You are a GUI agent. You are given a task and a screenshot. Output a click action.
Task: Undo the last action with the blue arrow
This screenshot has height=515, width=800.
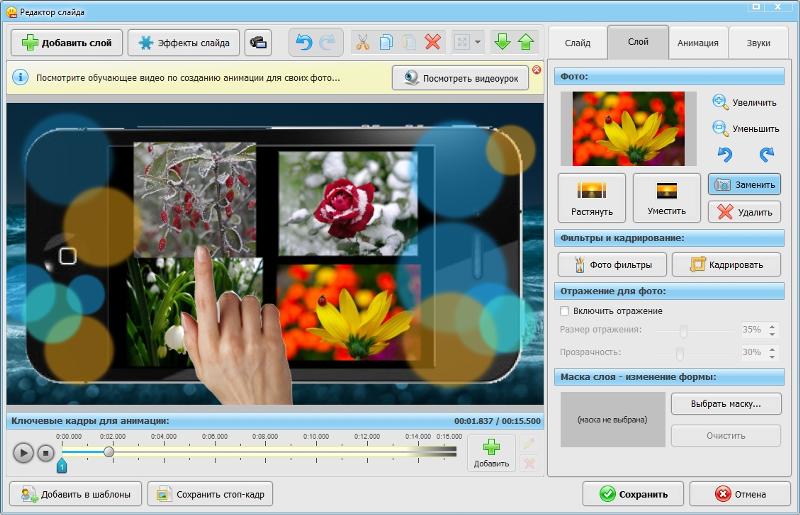click(304, 42)
